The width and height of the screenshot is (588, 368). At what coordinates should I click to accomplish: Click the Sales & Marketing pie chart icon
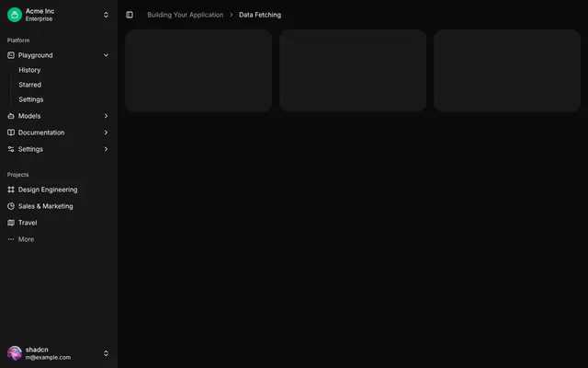(x=11, y=206)
